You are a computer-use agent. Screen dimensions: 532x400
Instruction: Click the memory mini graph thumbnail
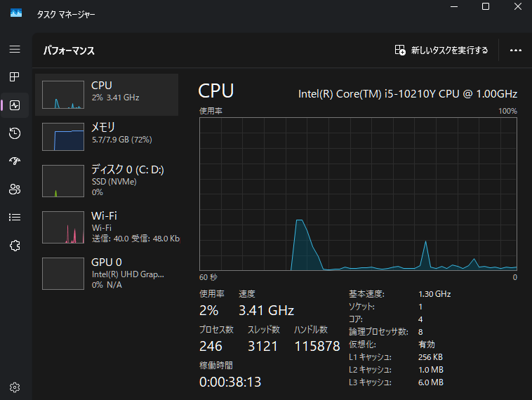click(x=63, y=137)
